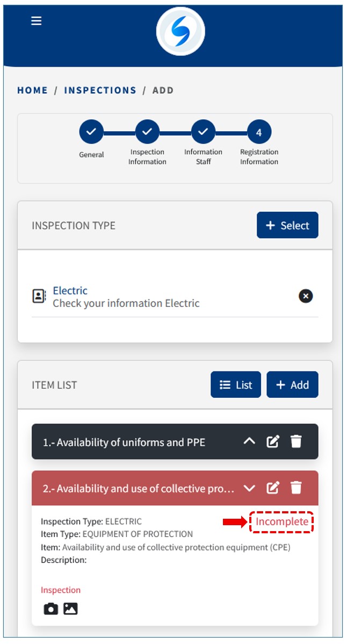Click the Select inspection type button
Image resolution: width=347 pixels, height=644 pixels.
click(287, 225)
